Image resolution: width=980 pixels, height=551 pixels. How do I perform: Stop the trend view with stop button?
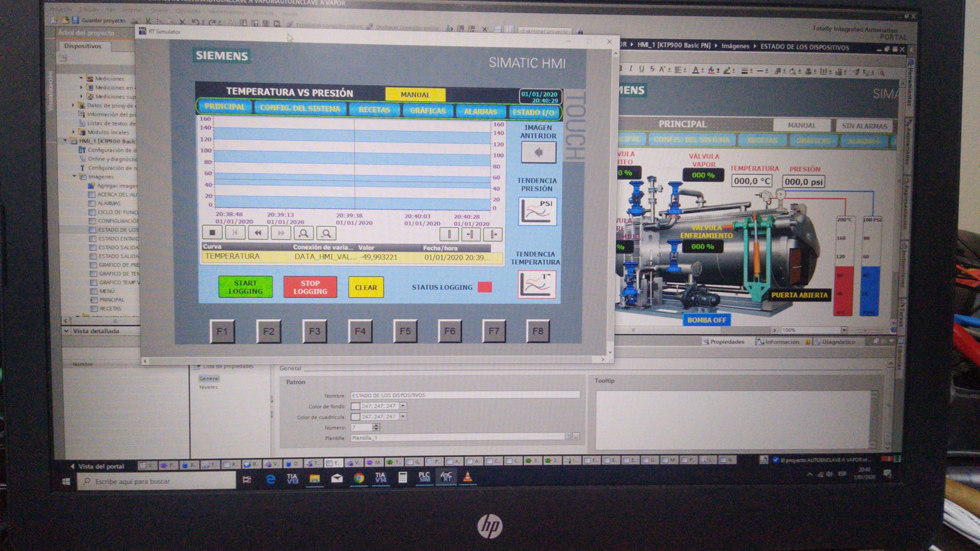point(212,233)
